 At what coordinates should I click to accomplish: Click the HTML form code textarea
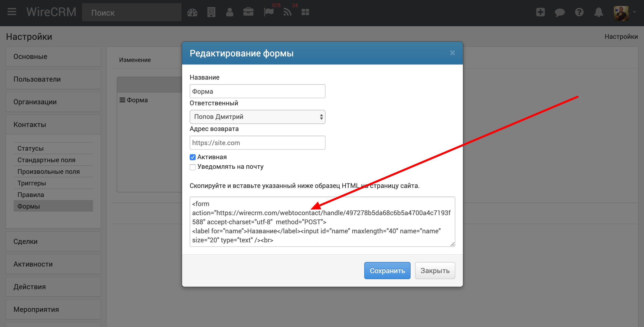click(x=322, y=221)
